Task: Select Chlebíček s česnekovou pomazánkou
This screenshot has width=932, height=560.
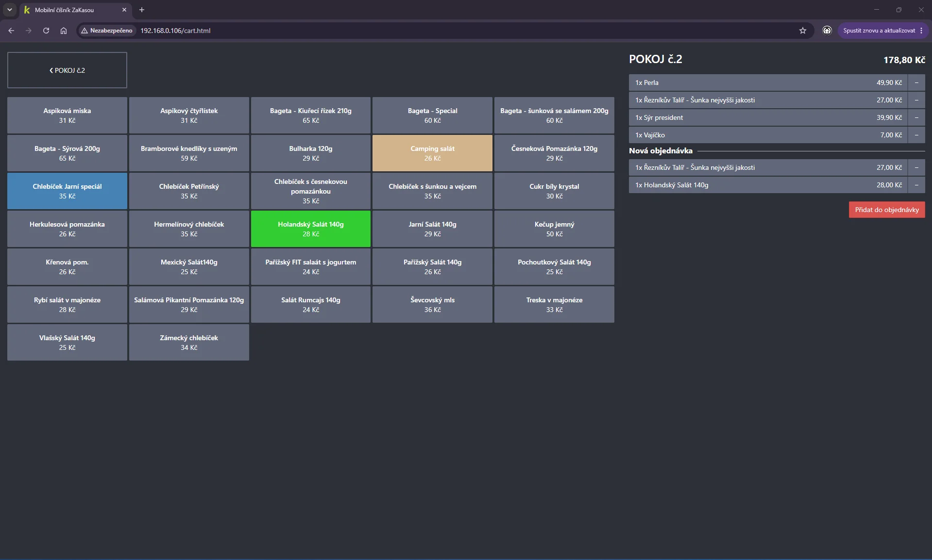Action: 311,191
